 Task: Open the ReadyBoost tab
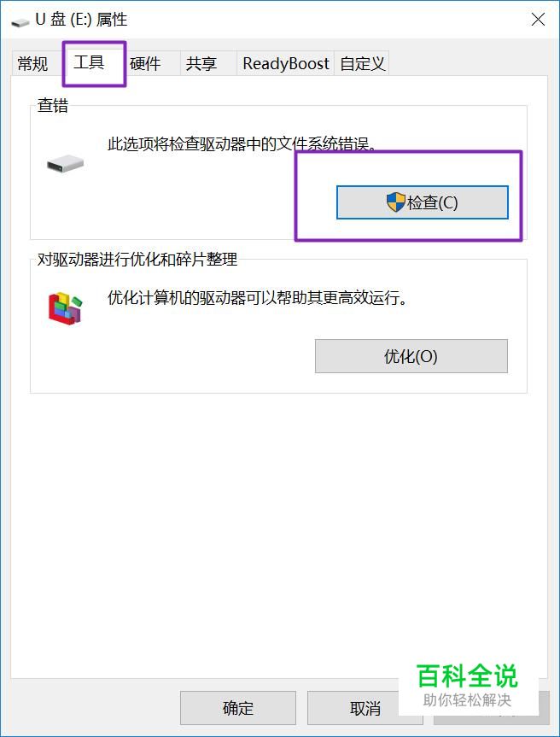pyautogui.click(x=286, y=63)
